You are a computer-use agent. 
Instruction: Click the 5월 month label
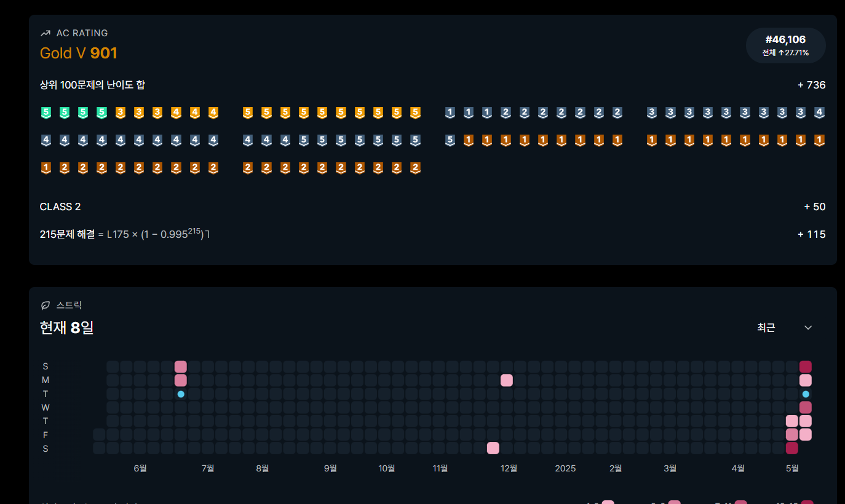coord(792,468)
